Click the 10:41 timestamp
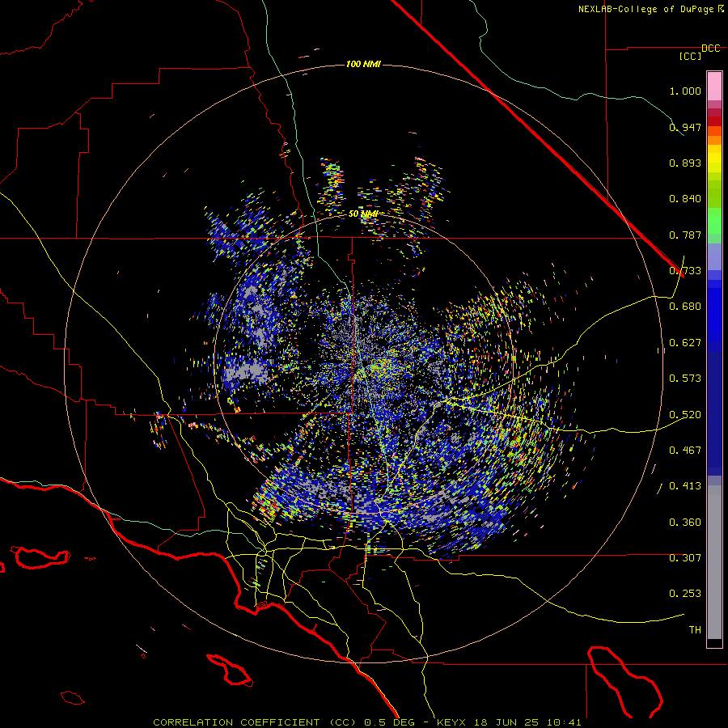Image resolution: width=728 pixels, height=728 pixels. coord(564,722)
